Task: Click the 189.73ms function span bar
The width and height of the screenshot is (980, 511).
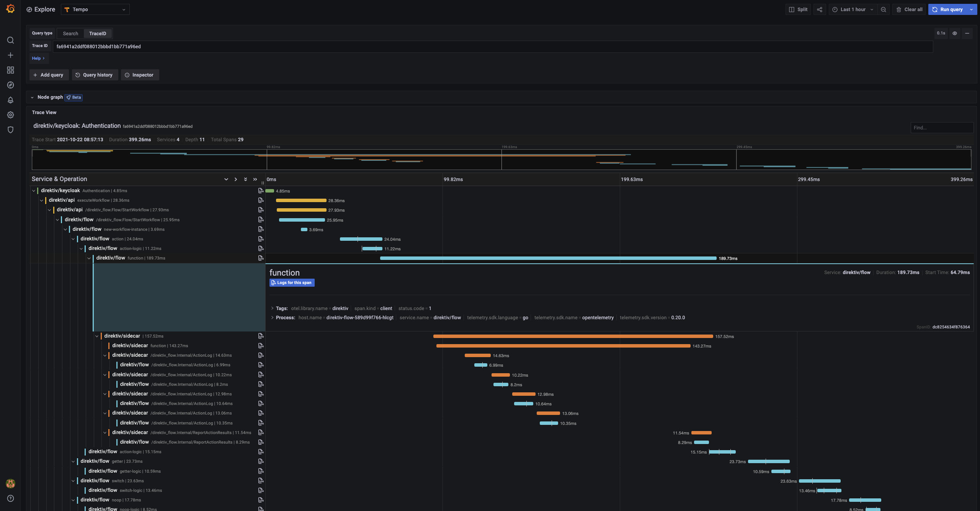Action: point(547,258)
